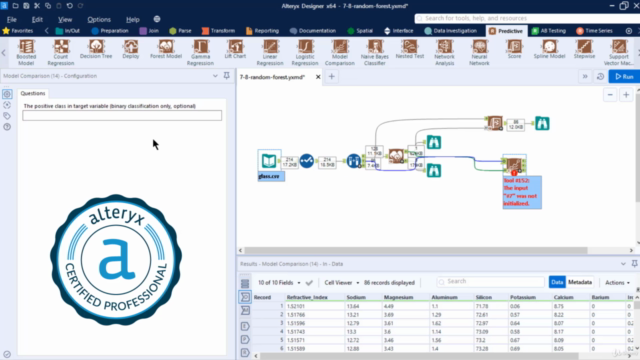
Task: Select the Count Regression tool
Action: [x=61, y=52]
